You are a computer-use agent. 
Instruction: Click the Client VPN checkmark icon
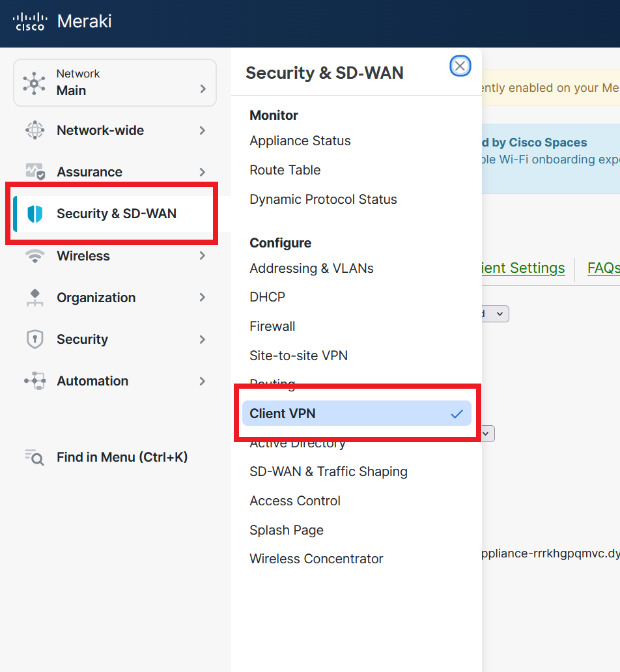457,413
